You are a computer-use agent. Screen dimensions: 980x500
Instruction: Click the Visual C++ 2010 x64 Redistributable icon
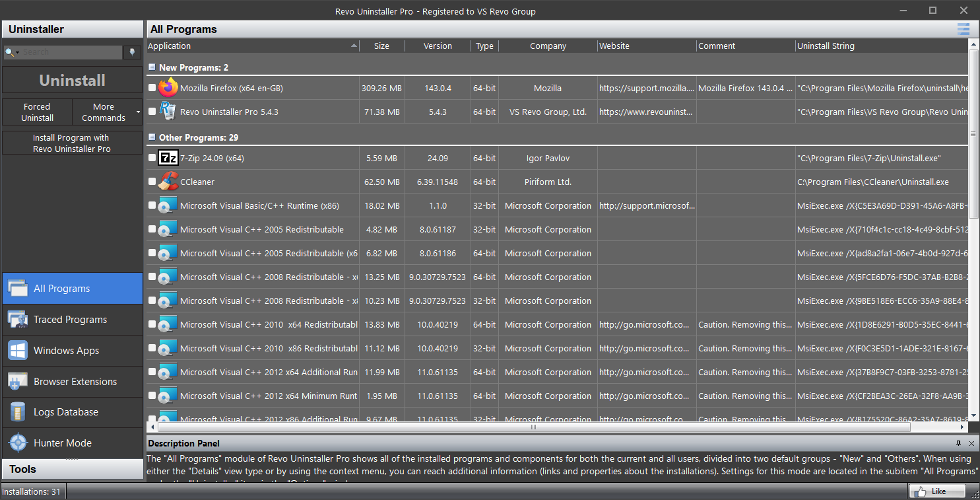pos(168,324)
